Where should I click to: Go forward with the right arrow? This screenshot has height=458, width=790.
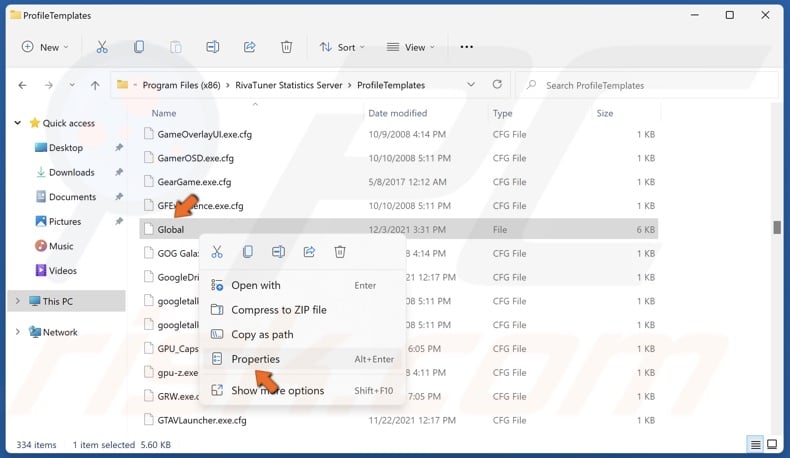click(x=48, y=85)
